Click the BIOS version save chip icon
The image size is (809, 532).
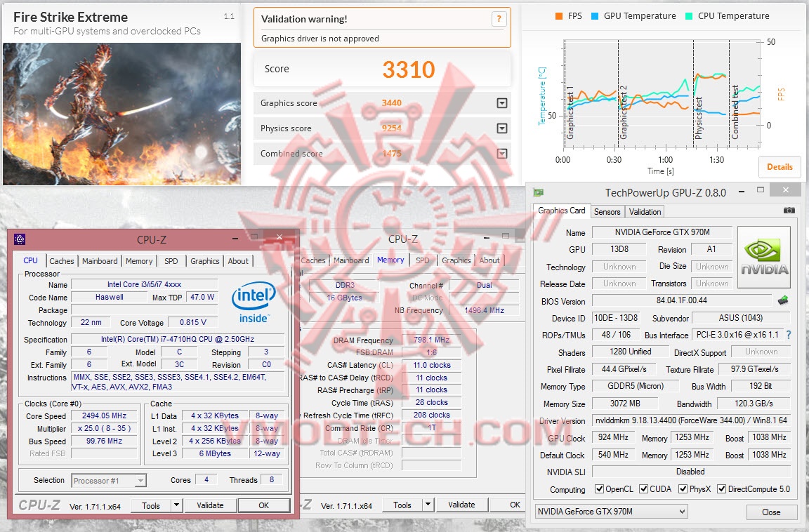[x=783, y=300]
